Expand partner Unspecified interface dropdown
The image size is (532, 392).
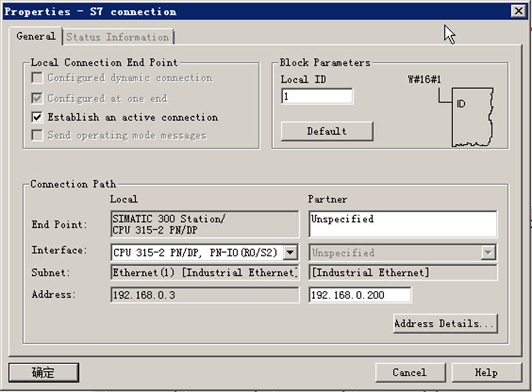coord(488,253)
